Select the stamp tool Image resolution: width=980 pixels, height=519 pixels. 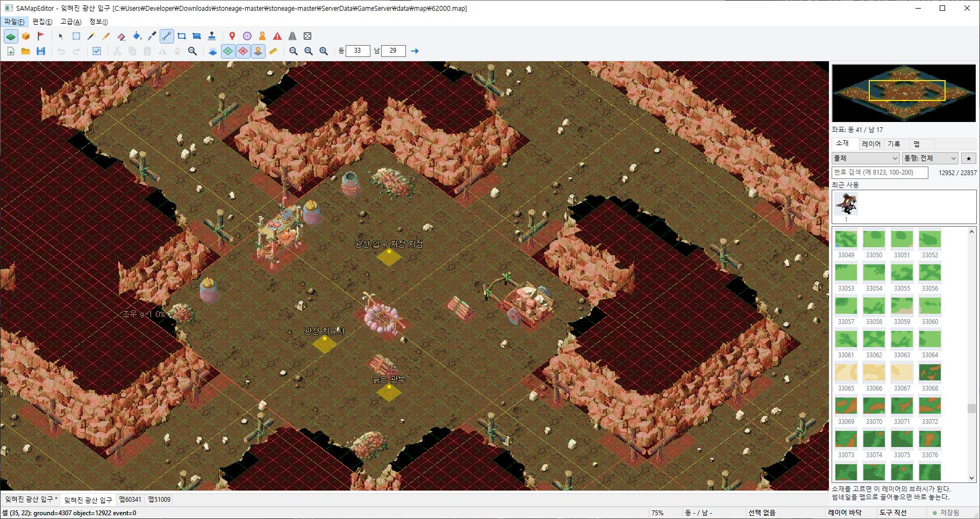[x=212, y=36]
